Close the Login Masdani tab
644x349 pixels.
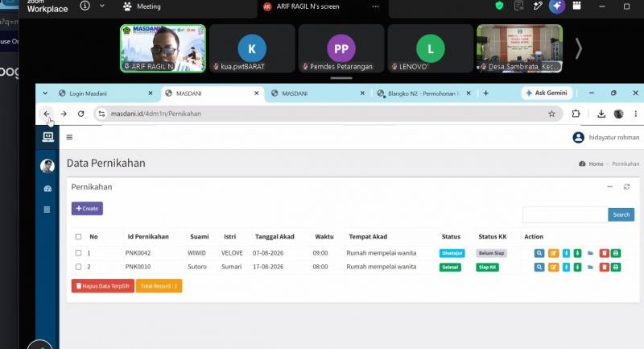(151, 93)
